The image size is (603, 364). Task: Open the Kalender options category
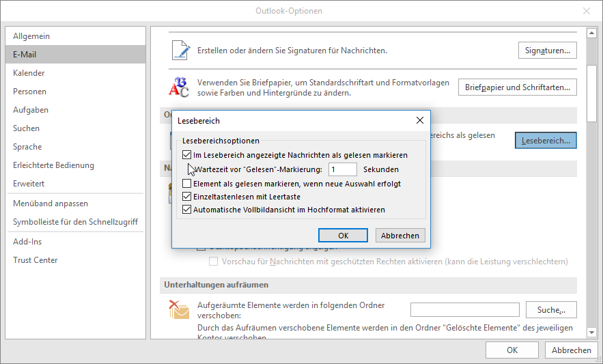pos(29,73)
